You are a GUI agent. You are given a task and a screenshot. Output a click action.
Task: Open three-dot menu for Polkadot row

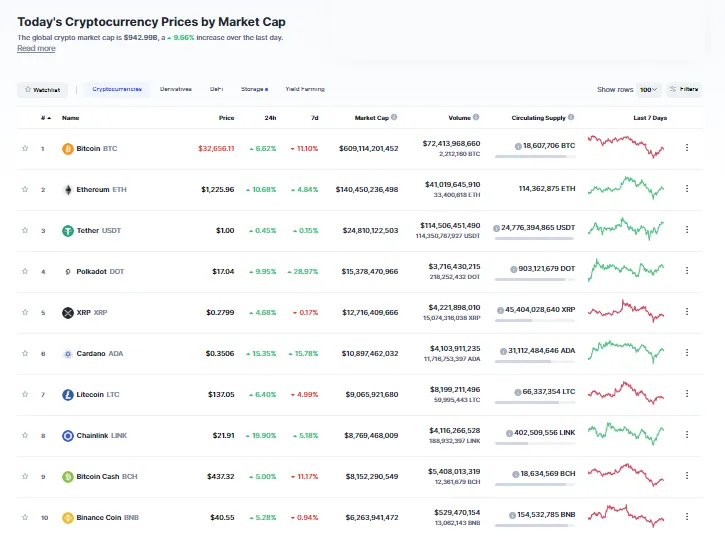tap(687, 270)
